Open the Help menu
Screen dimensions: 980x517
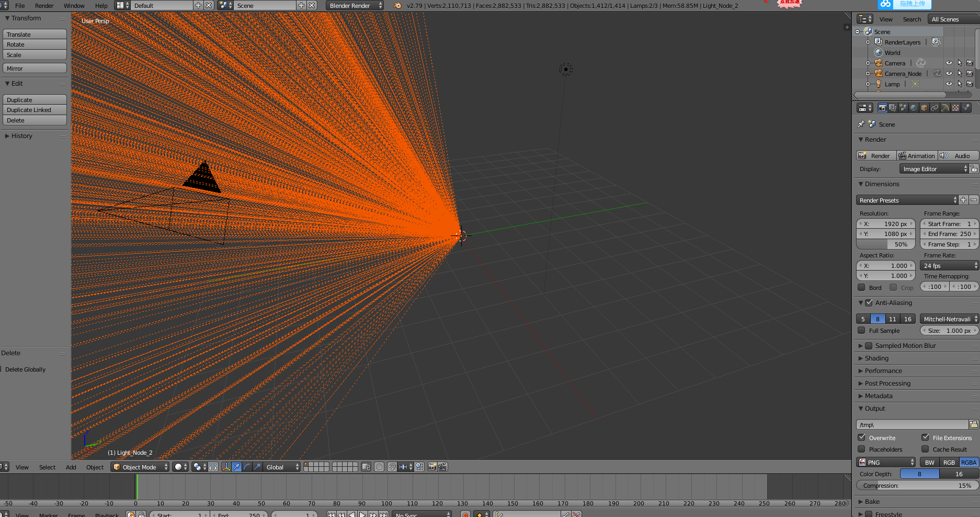coord(101,5)
